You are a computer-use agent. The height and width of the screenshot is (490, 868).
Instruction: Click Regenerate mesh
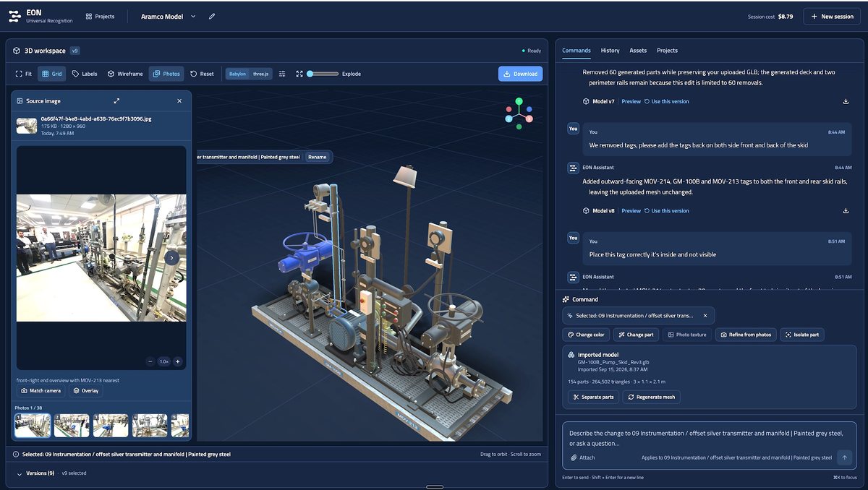click(x=652, y=397)
